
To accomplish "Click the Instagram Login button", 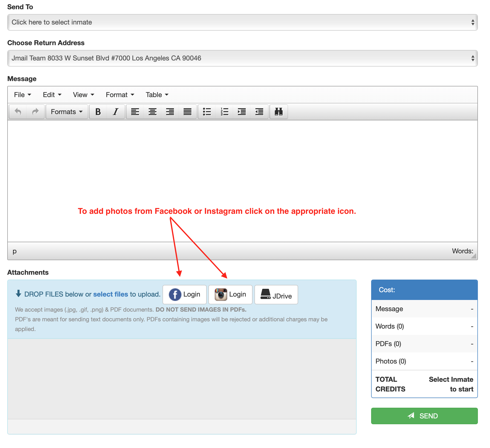I will (x=231, y=295).
